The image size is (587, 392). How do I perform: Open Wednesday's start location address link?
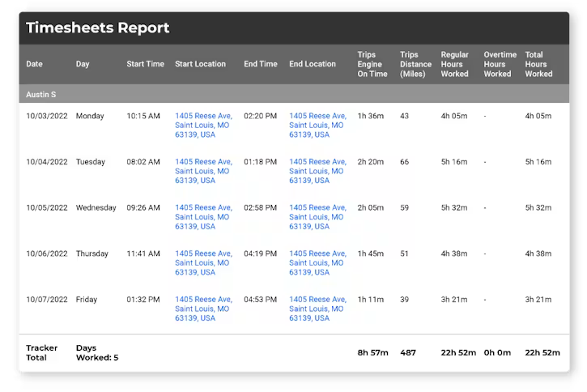click(x=203, y=217)
